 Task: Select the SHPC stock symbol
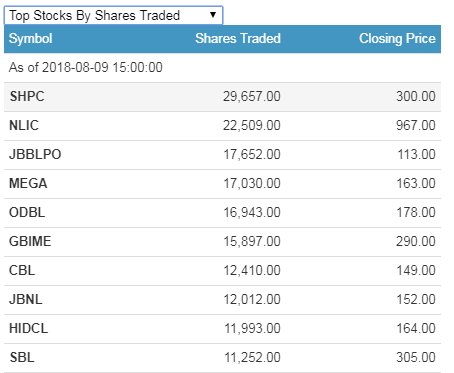27,97
